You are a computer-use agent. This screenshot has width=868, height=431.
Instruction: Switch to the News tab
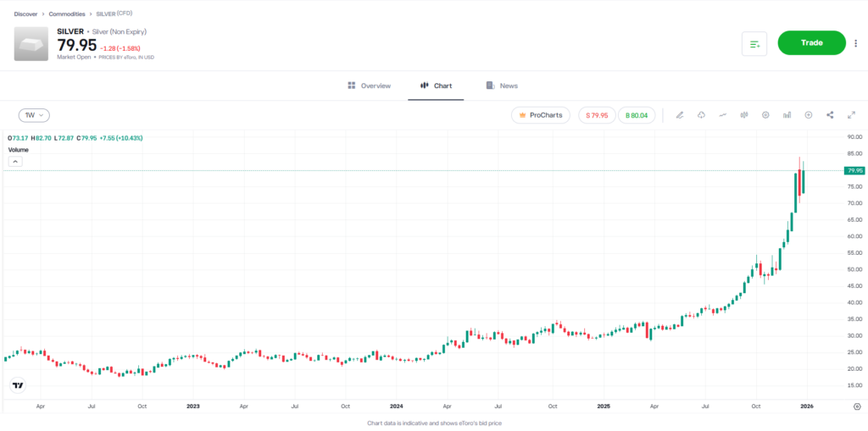tap(502, 86)
